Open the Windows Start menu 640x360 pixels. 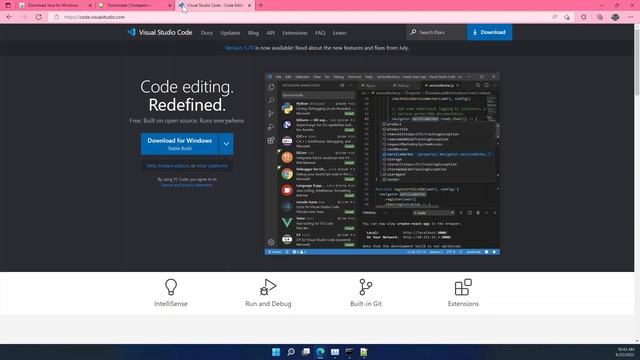[276, 352]
